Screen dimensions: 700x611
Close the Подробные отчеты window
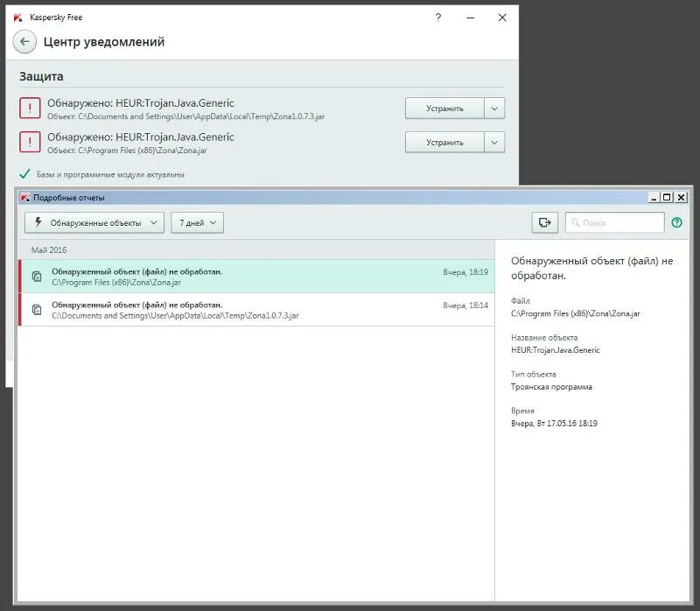681,198
